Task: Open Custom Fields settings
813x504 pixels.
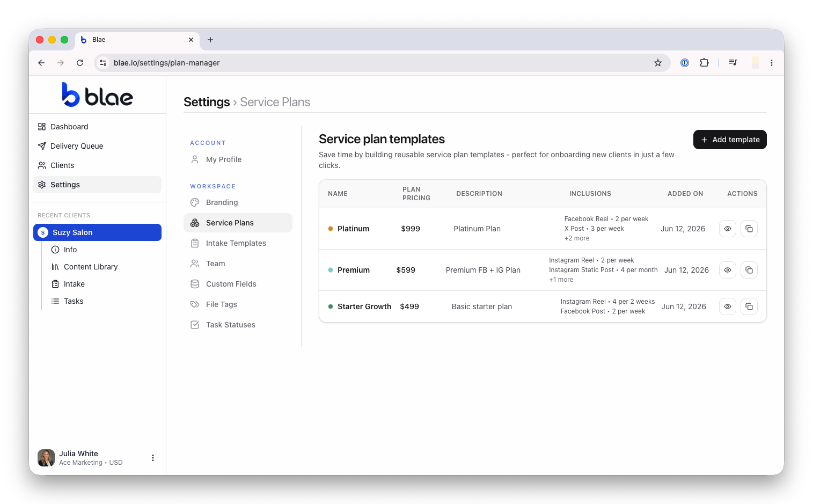Action: (x=238, y=284)
